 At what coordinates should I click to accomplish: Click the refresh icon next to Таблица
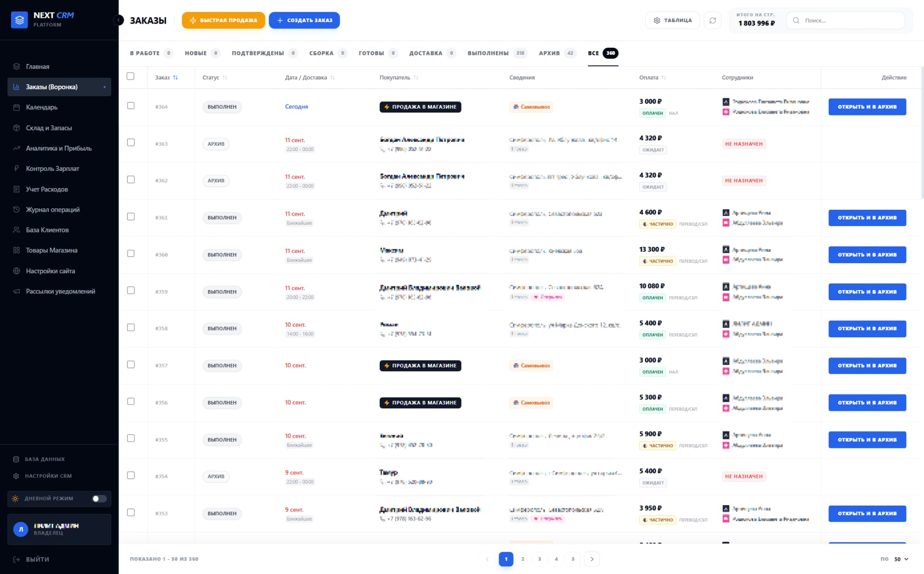click(x=712, y=20)
